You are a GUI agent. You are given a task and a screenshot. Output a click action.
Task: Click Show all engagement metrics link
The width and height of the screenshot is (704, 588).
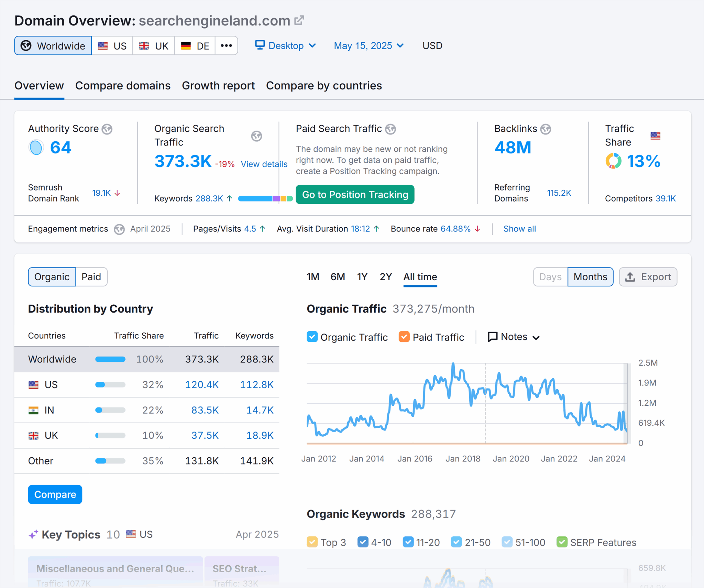point(519,229)
